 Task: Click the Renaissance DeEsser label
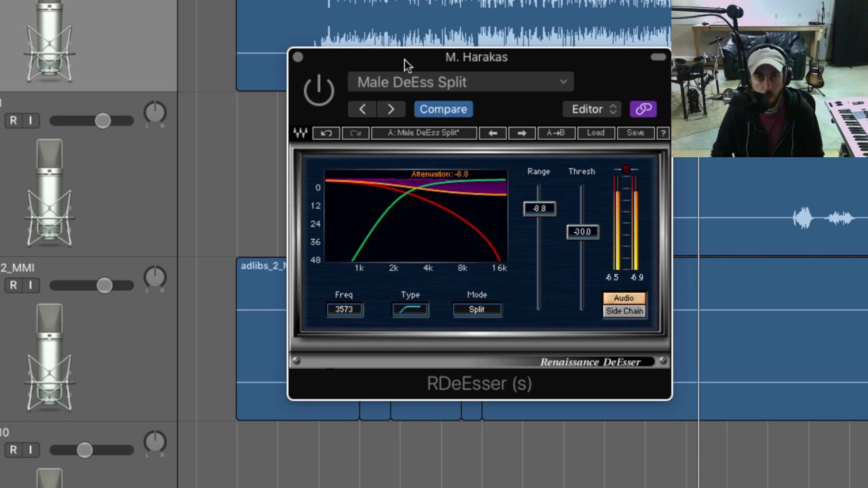coord(590,362)
